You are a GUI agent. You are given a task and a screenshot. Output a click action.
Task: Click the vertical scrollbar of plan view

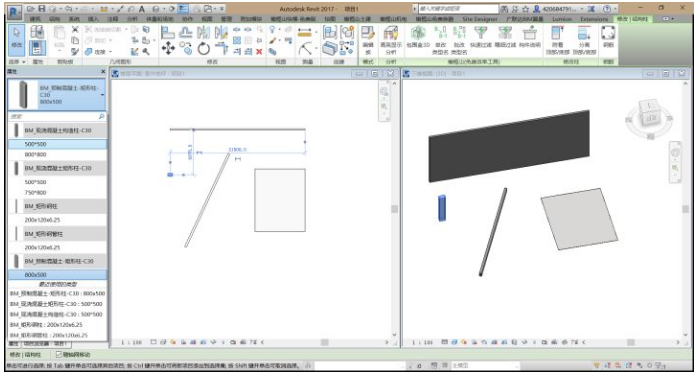(394, 208)
